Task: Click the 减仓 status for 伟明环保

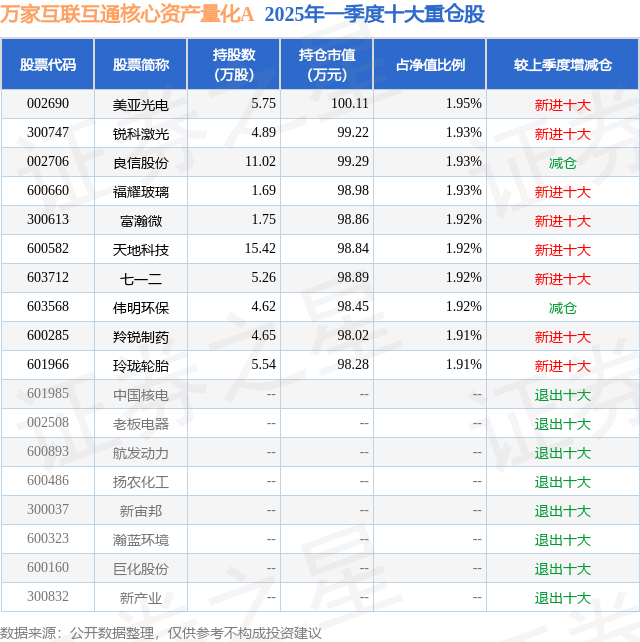Action: (x=562, y=308)
